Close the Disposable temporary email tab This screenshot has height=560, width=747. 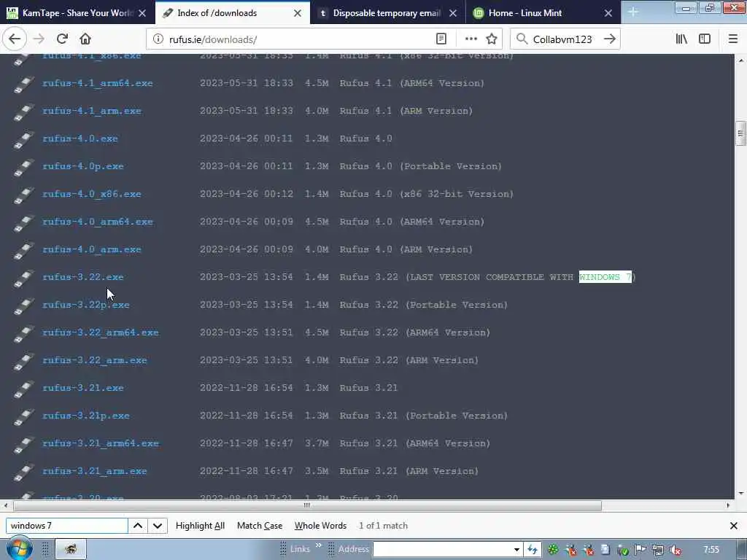click(453, 13)
